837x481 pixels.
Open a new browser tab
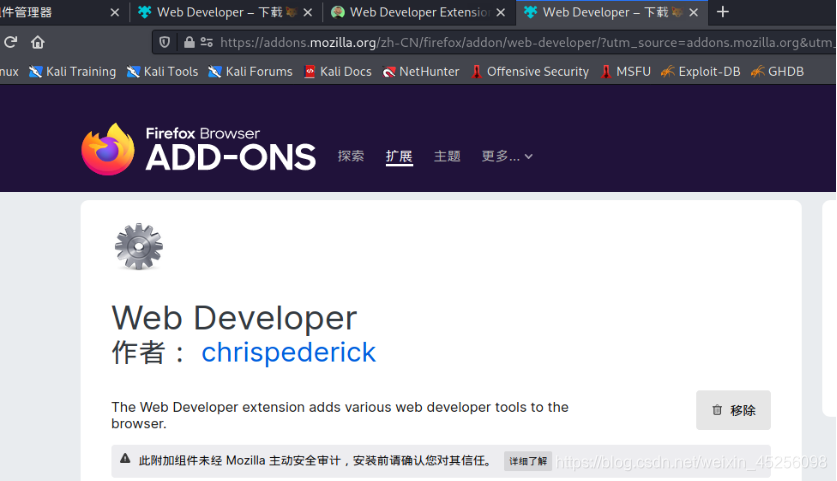[722, 12]
